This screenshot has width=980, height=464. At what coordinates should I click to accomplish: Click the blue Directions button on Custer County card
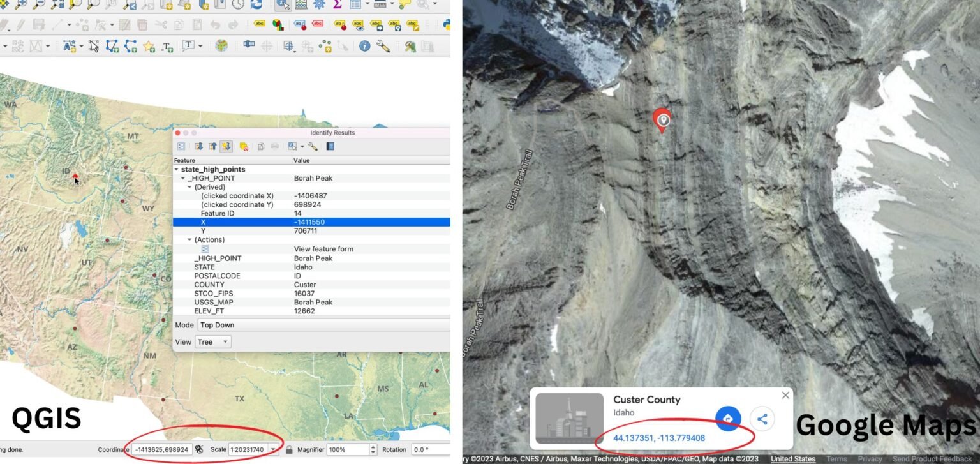[729, 418]
